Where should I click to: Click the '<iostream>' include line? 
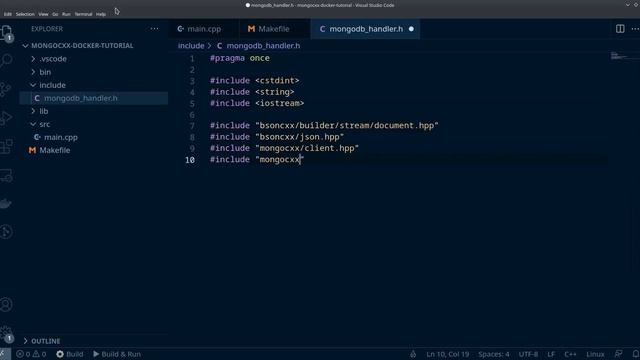pos(257,103)
